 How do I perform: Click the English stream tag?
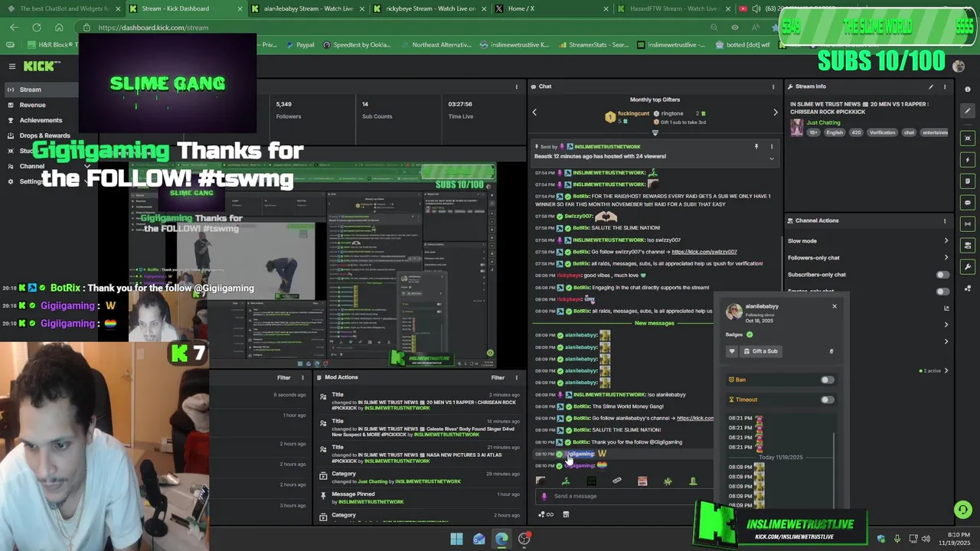click(x=835, y=132)
